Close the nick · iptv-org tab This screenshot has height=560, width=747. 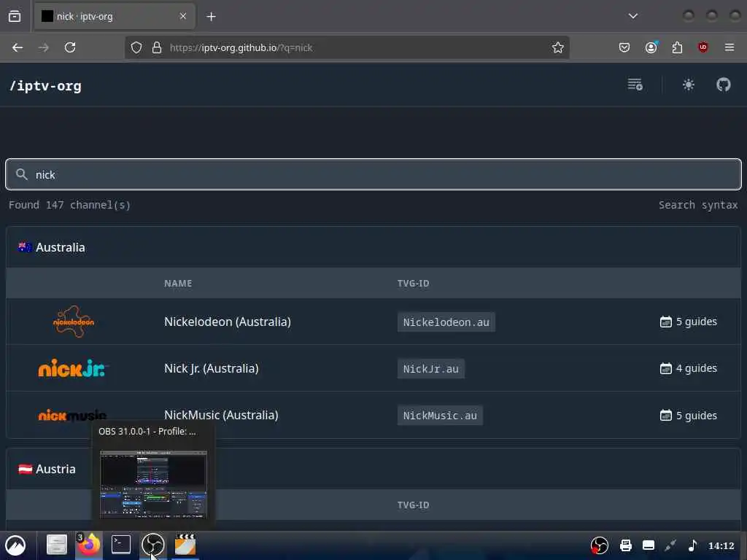183,16
